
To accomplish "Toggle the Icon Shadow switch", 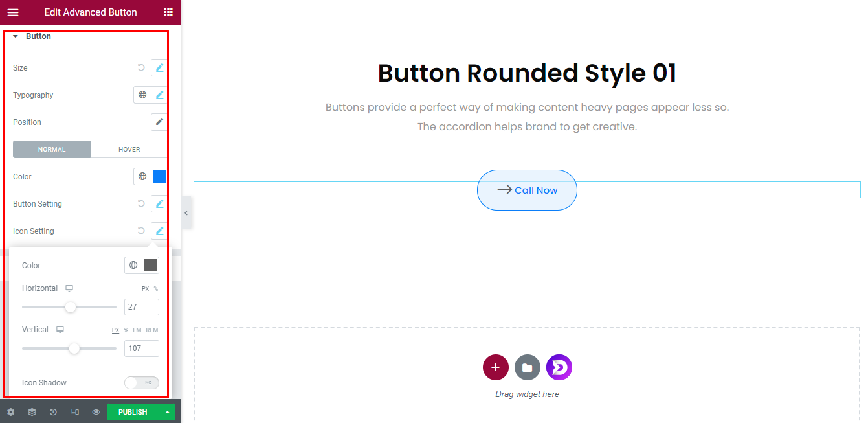I will click(141, 383).
